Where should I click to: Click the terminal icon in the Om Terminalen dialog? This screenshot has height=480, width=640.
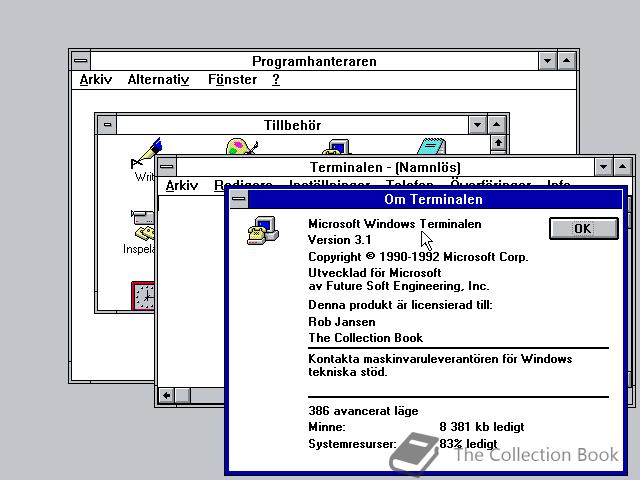263,231
